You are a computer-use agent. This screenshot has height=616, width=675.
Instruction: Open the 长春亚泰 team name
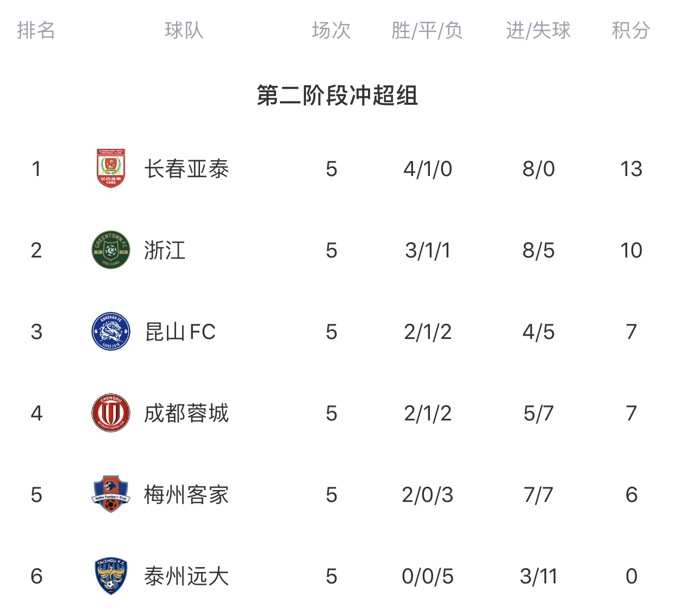(186, 169)
